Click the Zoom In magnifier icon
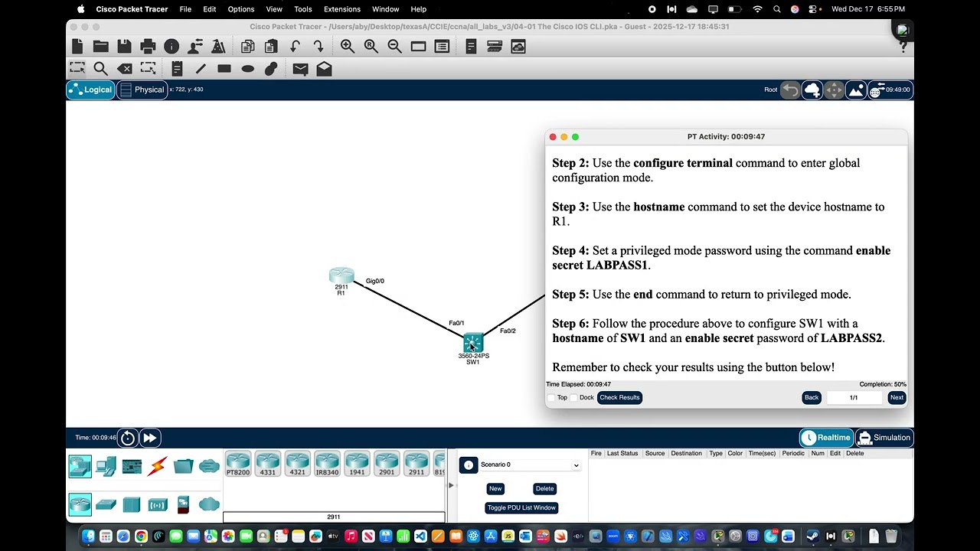 point(348,47)
